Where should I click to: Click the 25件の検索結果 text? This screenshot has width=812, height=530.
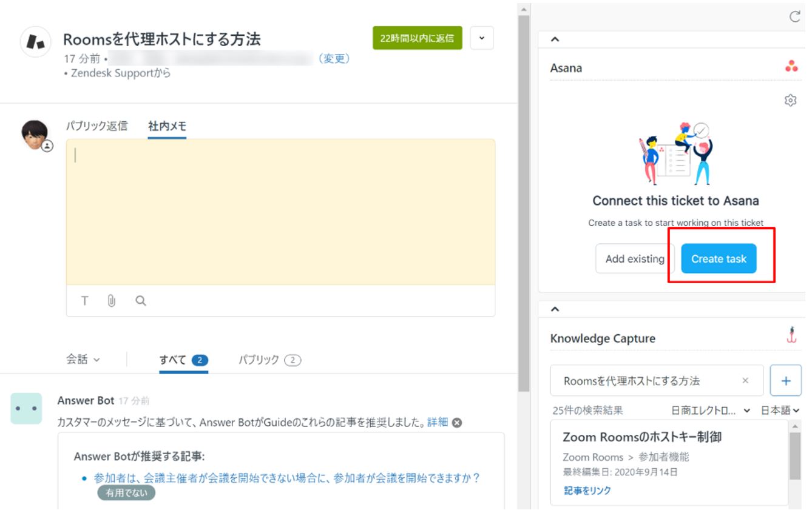click(587, 411)
